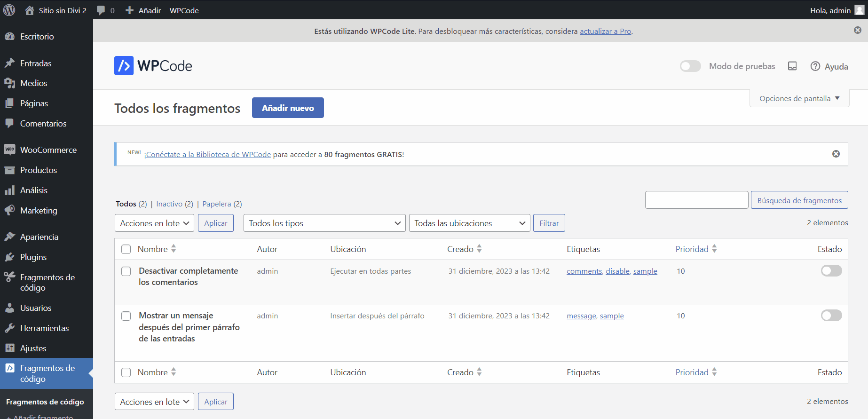Open the Ayuda help icon
This screenshot has height=419, width=868.
(815, 66)
